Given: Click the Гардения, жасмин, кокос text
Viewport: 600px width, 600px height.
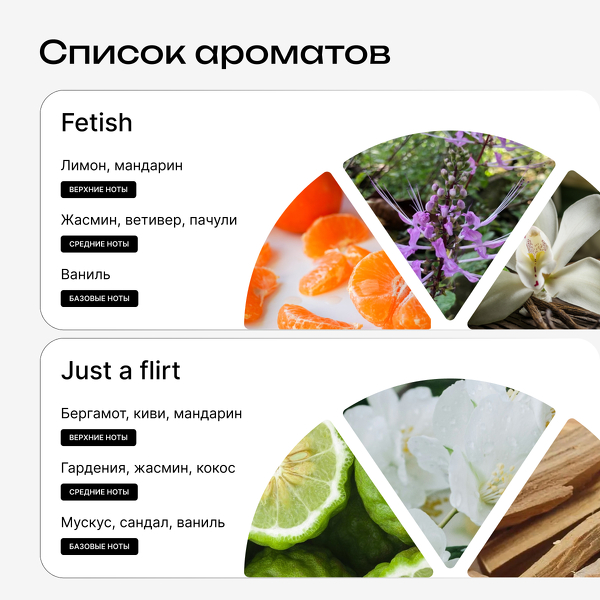Looking at the screenshot, I should [148, 468].
